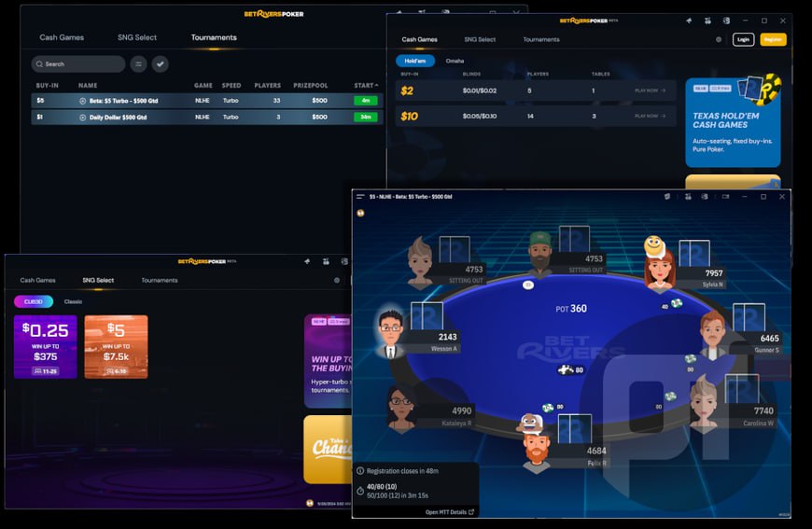This screenshot has width=812, height=529.
Task: Choose $5 win up to $7.5k card
Action: pos(116,347)
